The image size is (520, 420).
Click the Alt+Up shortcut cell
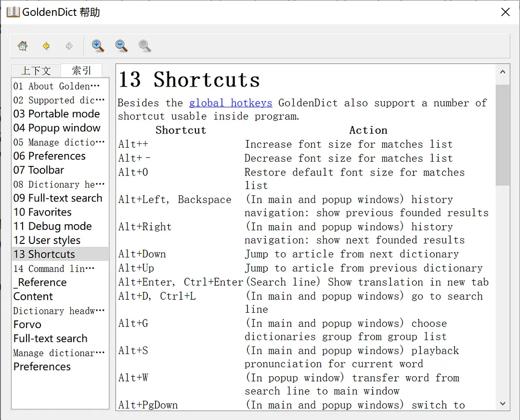[x=136, y=268]
